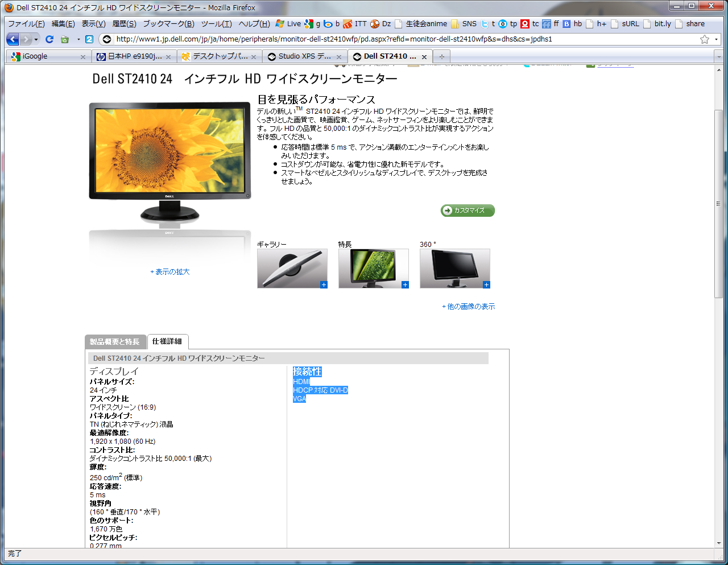
Task: Open the SNS bookmark folder
Action: [x=464, y=24]
